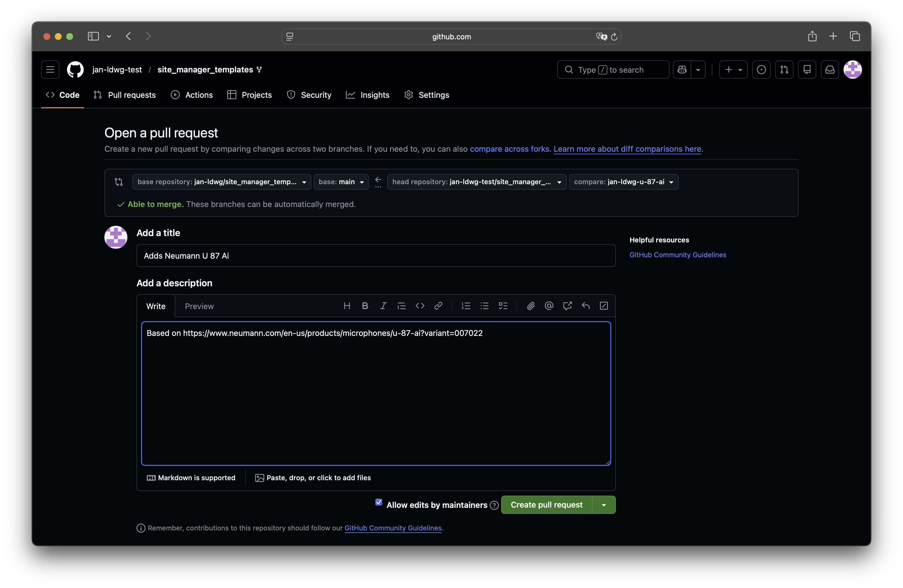The width and height of the screenshot is (903, 588).
Task: Reload the page in Safari address bar
Action: pos(614,37)
